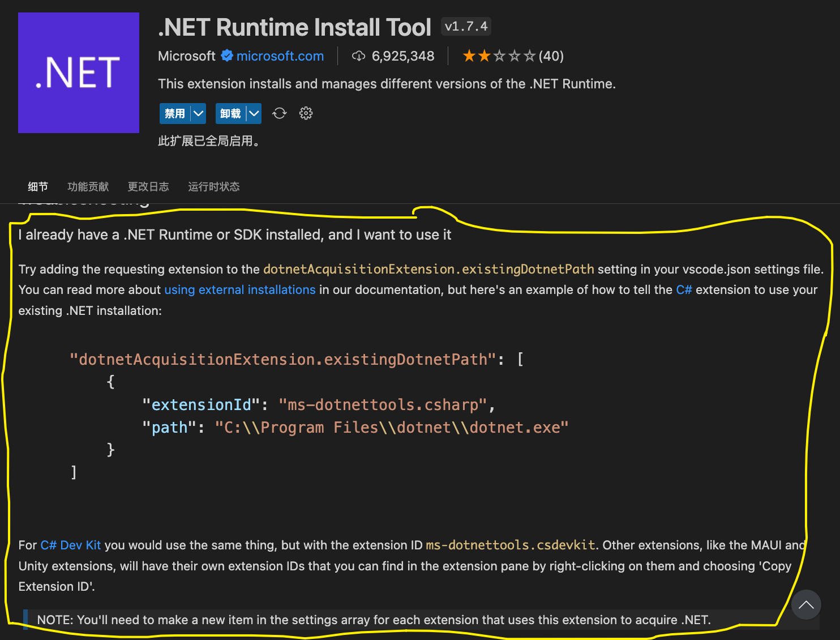
Task: Click the 6,925,348 install count
Action: 403,56
